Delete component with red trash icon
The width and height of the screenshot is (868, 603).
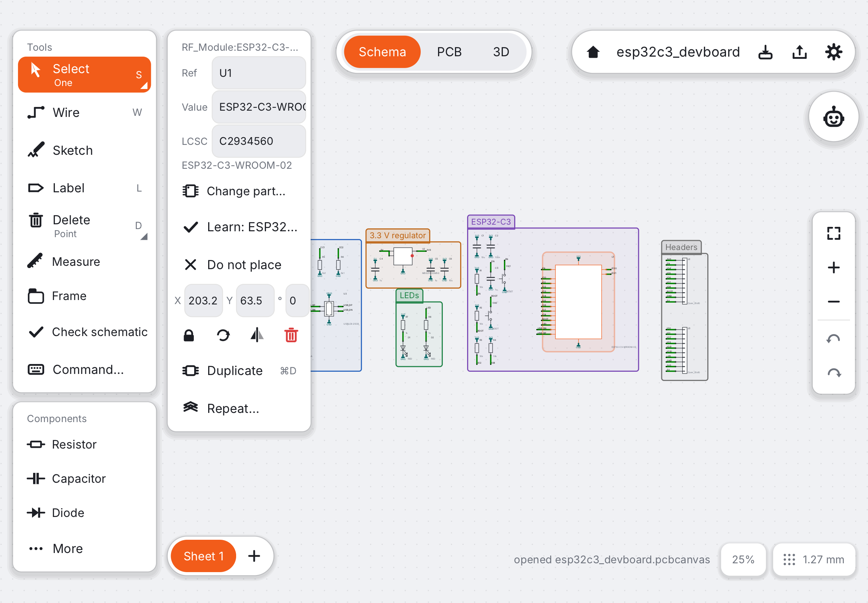pyautogui.click(x=291, y=335)
